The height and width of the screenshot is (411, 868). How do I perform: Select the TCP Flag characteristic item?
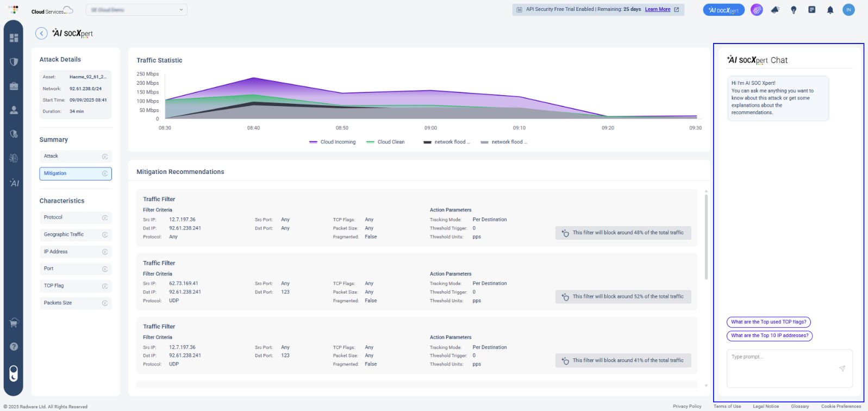pos(75,286)
